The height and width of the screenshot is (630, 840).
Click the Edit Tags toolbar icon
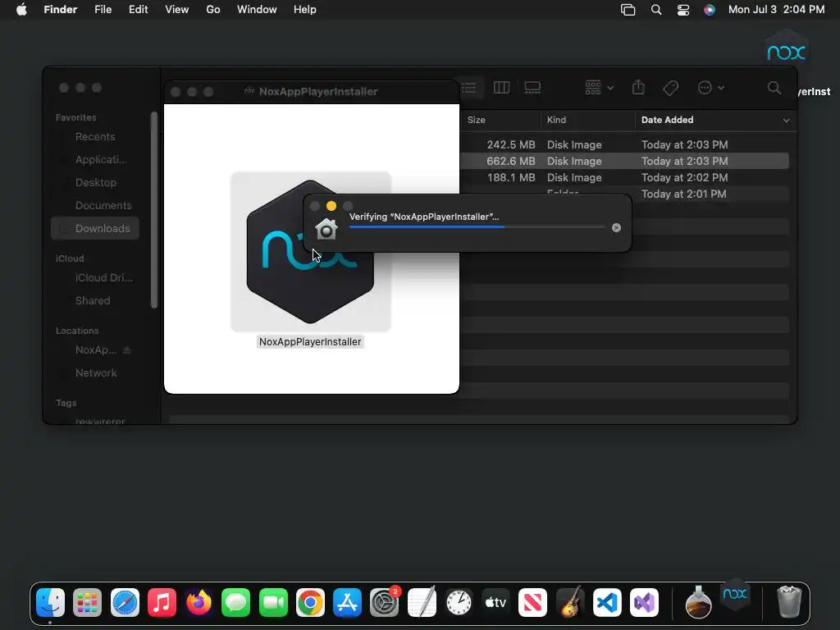(671, 88)
